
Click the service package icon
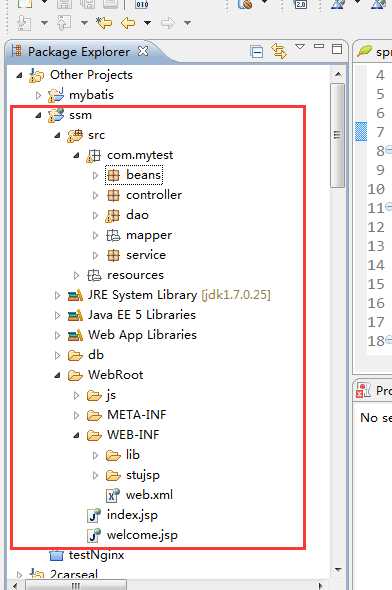(113, 255)
